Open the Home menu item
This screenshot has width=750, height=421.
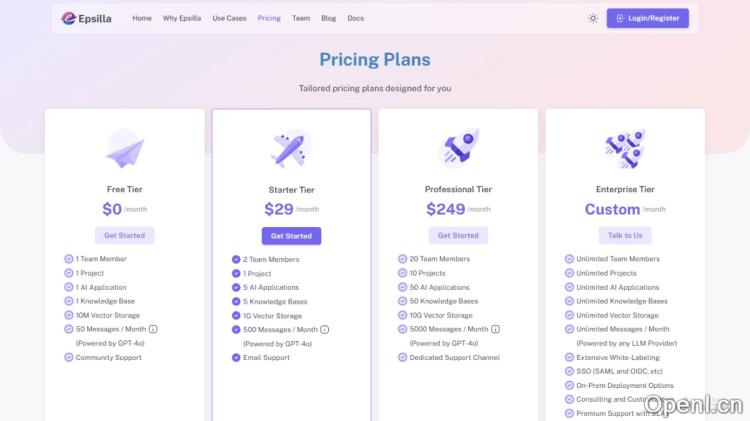pos(142,18)
